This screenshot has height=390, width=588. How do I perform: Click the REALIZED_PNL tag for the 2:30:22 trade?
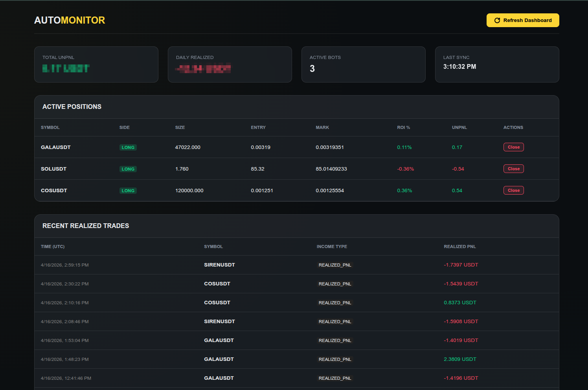coord(335,283)
